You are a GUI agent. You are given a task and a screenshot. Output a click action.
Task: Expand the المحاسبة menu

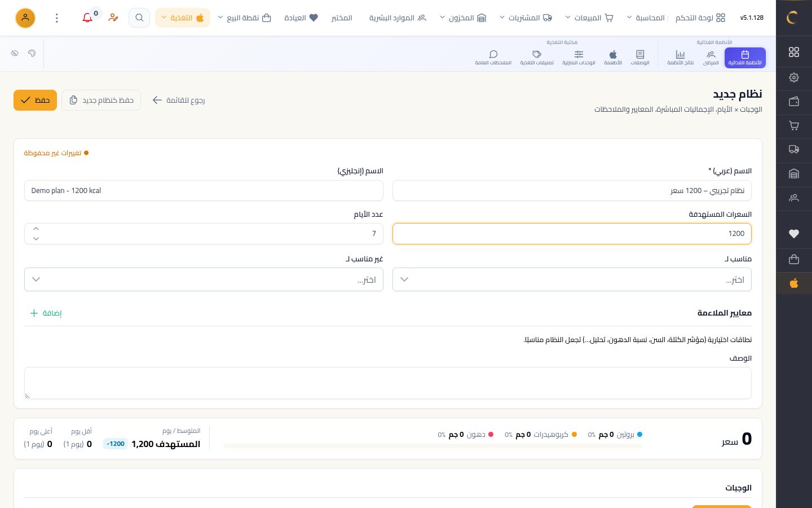[x=646, y=18]
